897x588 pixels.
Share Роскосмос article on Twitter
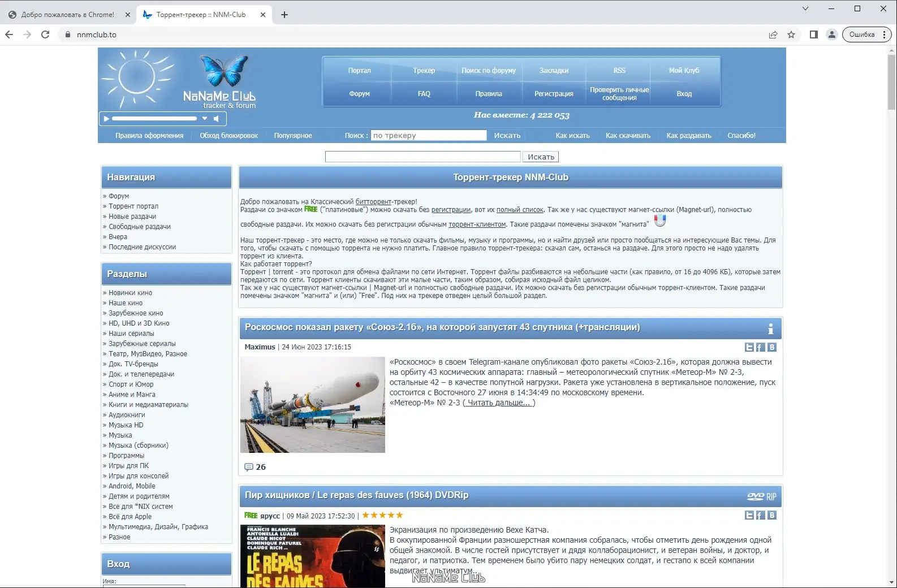[x=749, y=347]
